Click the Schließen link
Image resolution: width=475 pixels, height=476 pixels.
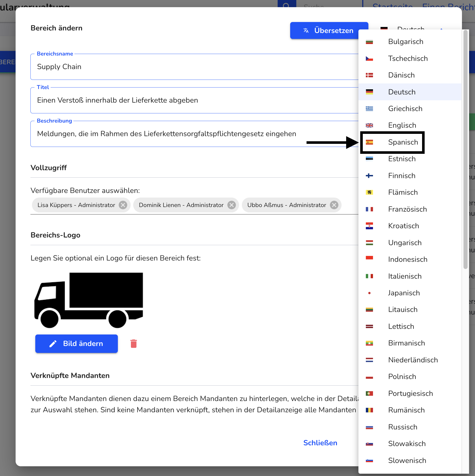[320, 443]
